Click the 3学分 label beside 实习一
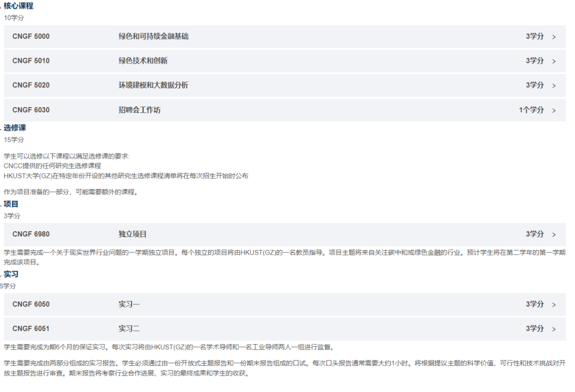Viewport: 575px width, 392px height. [534, 304]
